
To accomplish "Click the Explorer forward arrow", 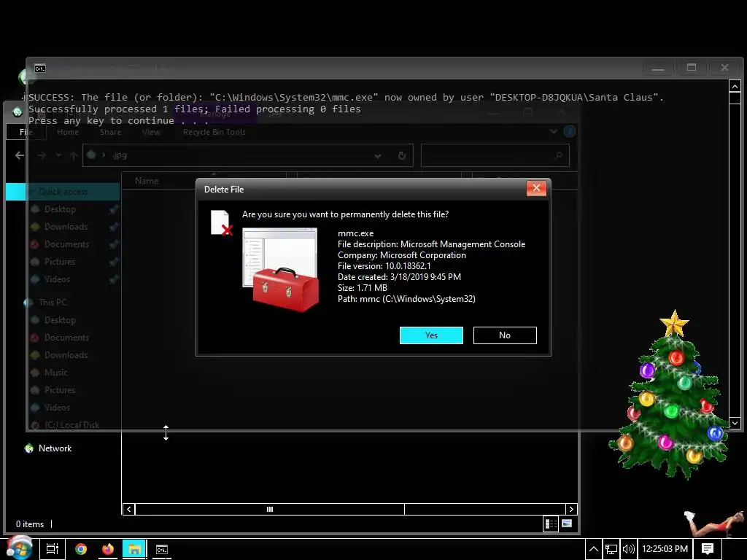I will (42, 155).
